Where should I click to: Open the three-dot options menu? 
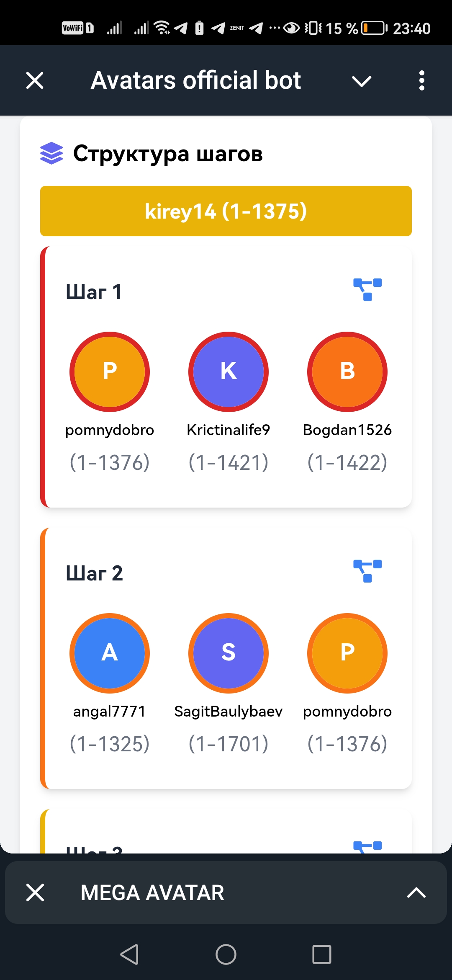tap(421, 80)
